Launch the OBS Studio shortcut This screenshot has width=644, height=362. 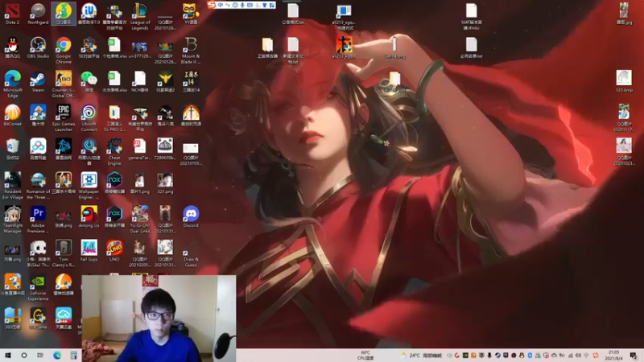pos(38,47)
